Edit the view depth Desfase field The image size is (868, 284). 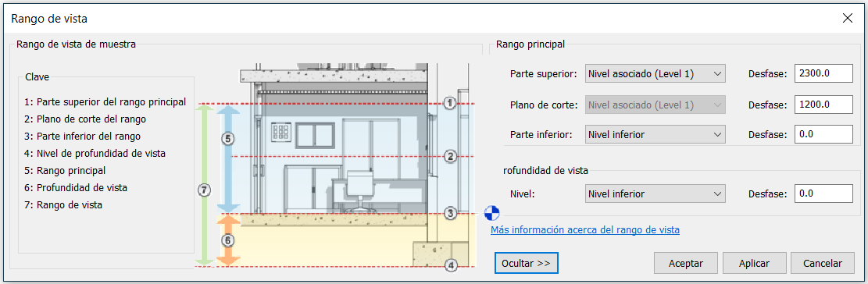coord(823,194)
